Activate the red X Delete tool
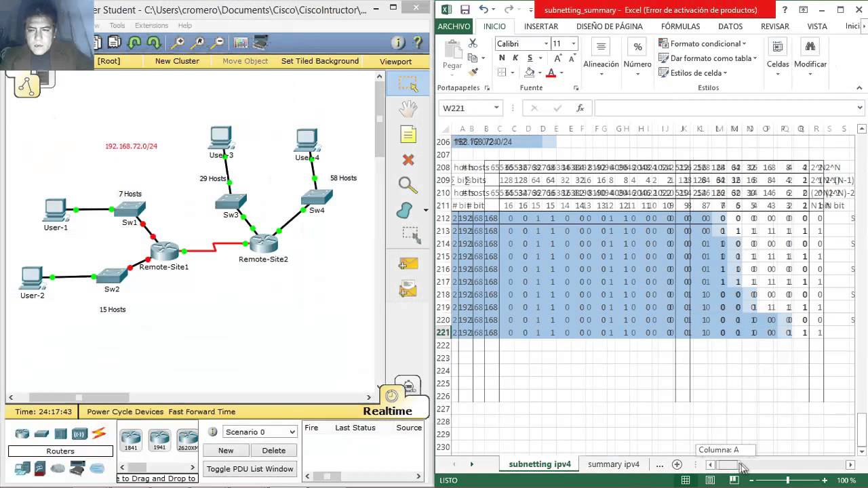 pos(408,160)
